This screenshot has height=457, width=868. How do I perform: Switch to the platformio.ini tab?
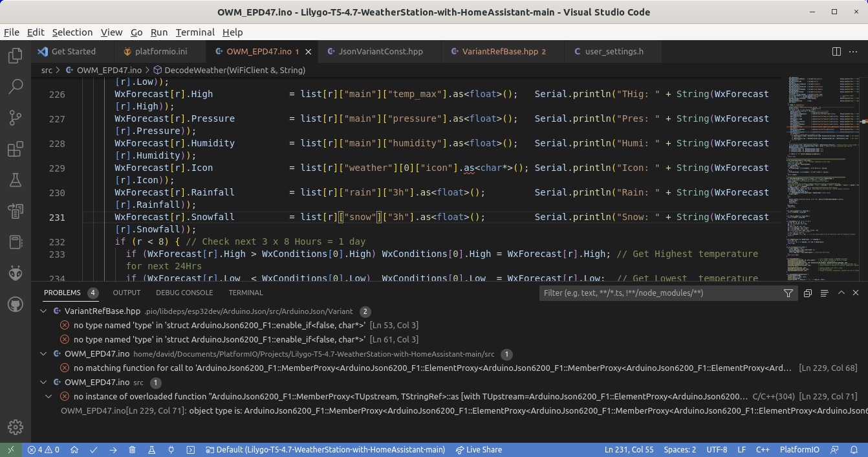coord(159,51)
